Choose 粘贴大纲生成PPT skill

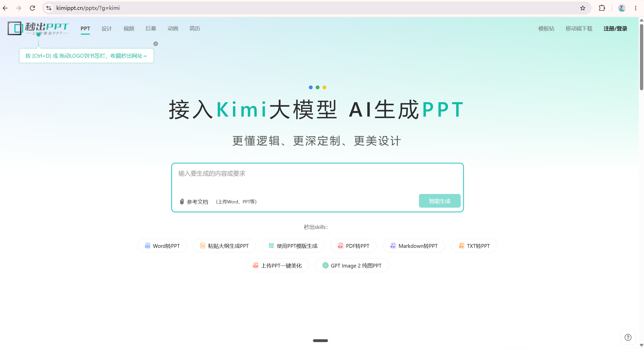(224, 246)
